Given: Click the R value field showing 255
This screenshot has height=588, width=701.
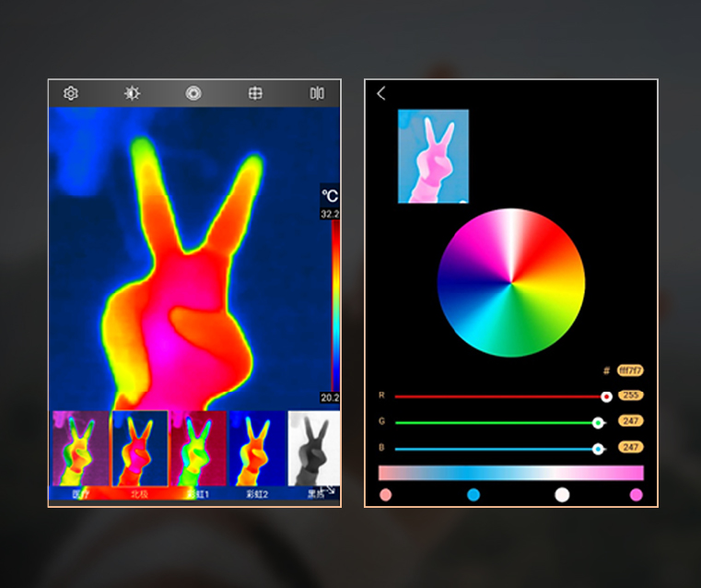Looking at the screenshot, I should [x=630, y=395].
